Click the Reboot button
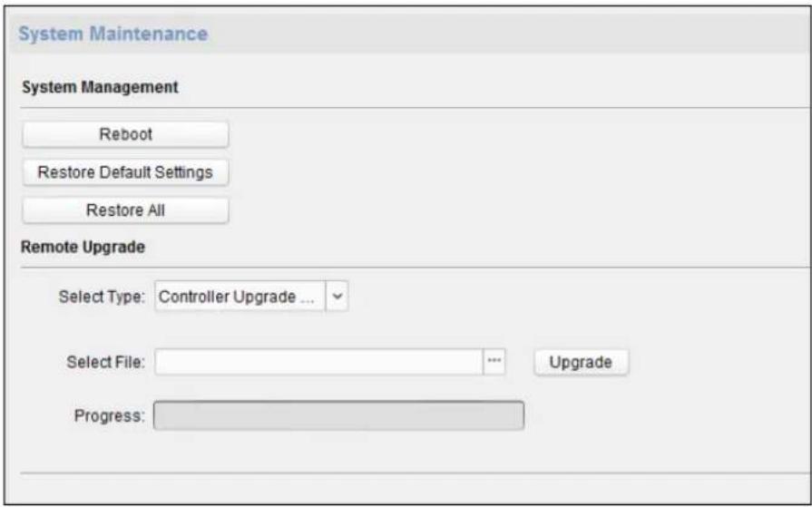The width and height of the screenshot is (812, 507). click(125, 134)
